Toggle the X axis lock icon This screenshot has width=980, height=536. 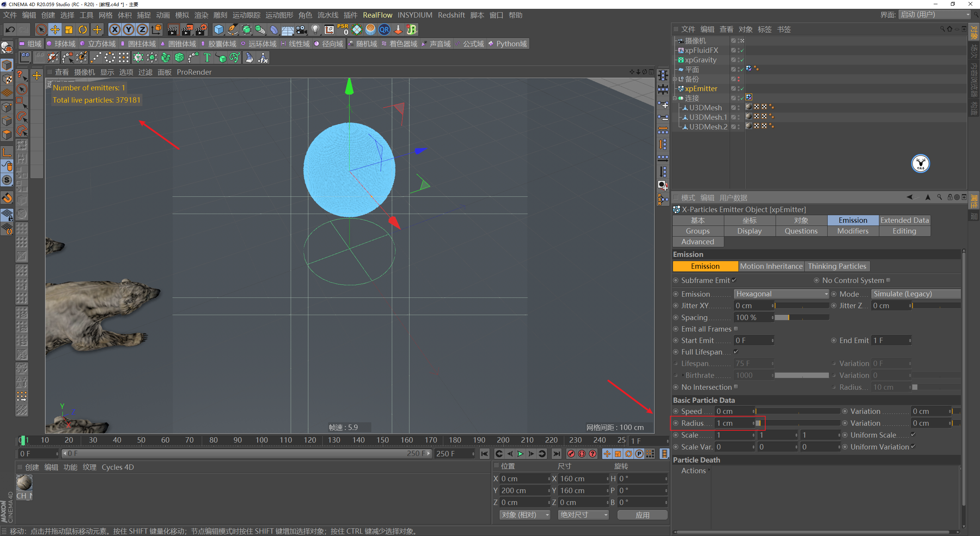point(114,29)
